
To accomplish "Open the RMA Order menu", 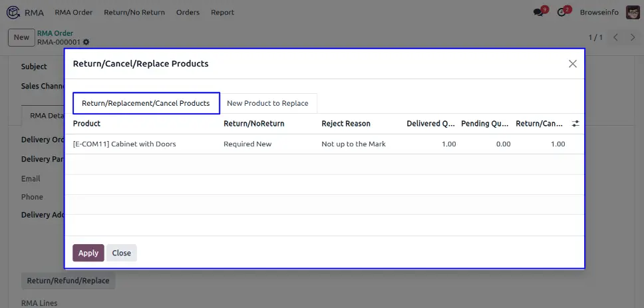I will coord(73,12).
